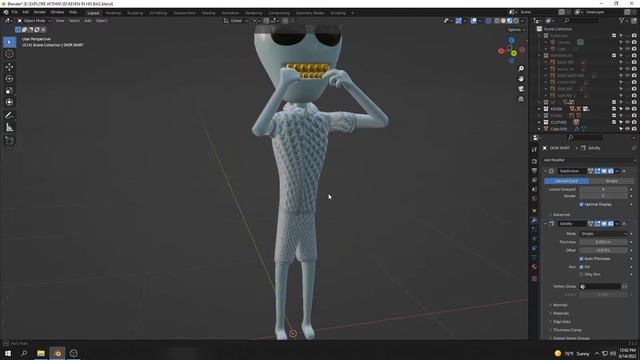Click the Options button in viewport header
640x360 pixels.
516,30
